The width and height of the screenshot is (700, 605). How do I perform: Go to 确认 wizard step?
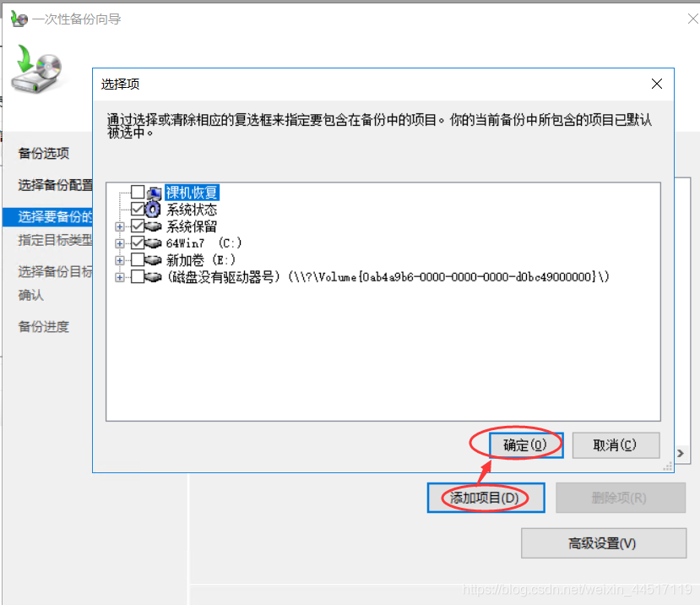click(x=30, y=295)
